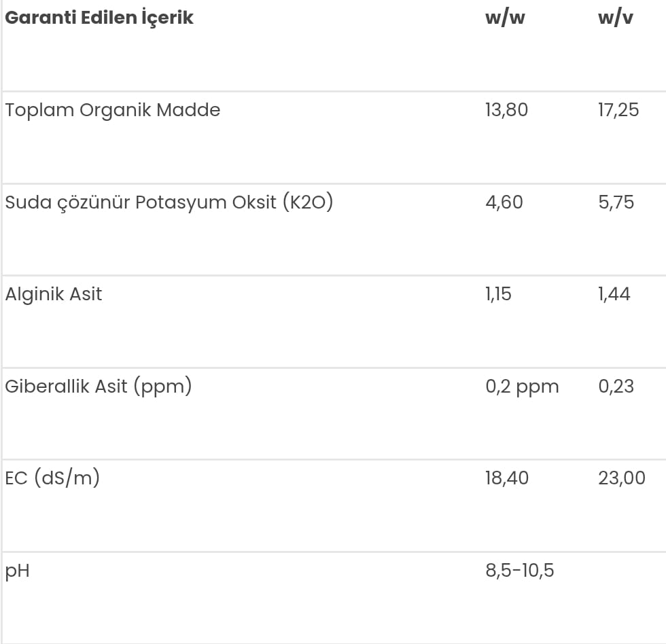Select the 'Giberallik Asit (ppm)' label
This screenshot has width=666, height=644.
(99, 387)
